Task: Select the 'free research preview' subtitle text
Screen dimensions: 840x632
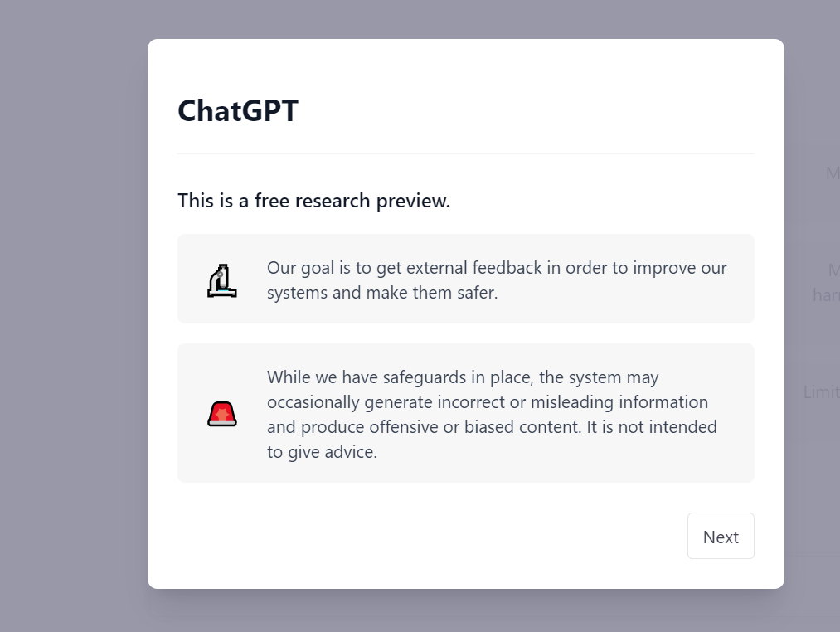Action: (313, 201)
